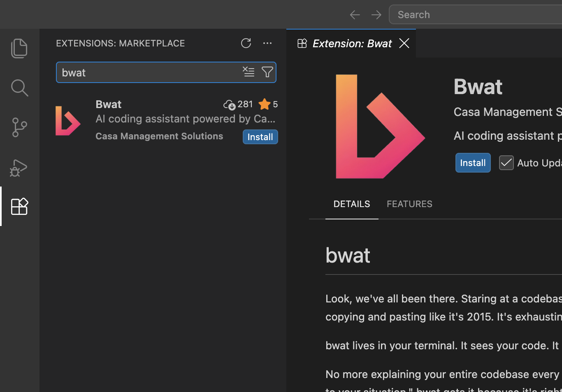Click the 281 download count

pos(245,104)
